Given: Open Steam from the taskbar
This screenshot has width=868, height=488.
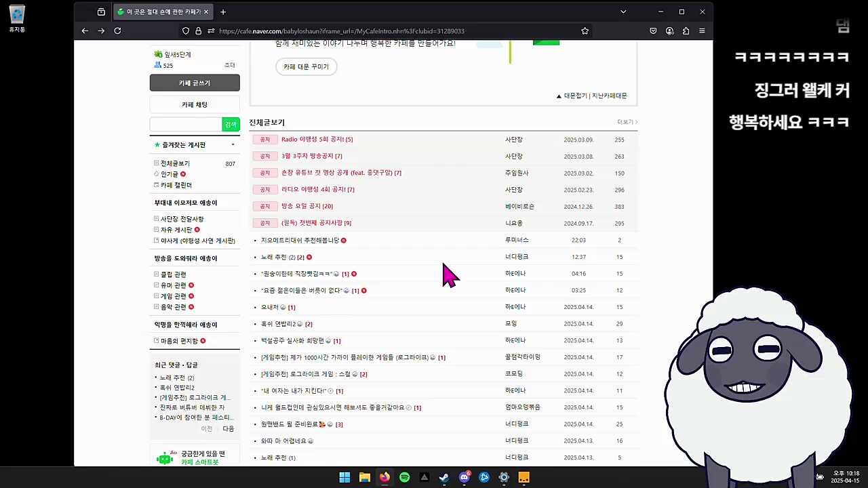Looking at the screenshot, I should [444, 477].
